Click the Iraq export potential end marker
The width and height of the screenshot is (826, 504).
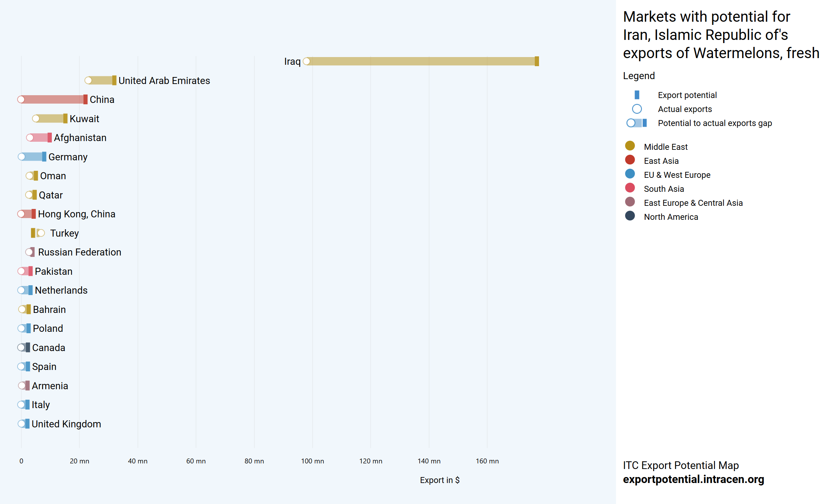pos(537,61)
